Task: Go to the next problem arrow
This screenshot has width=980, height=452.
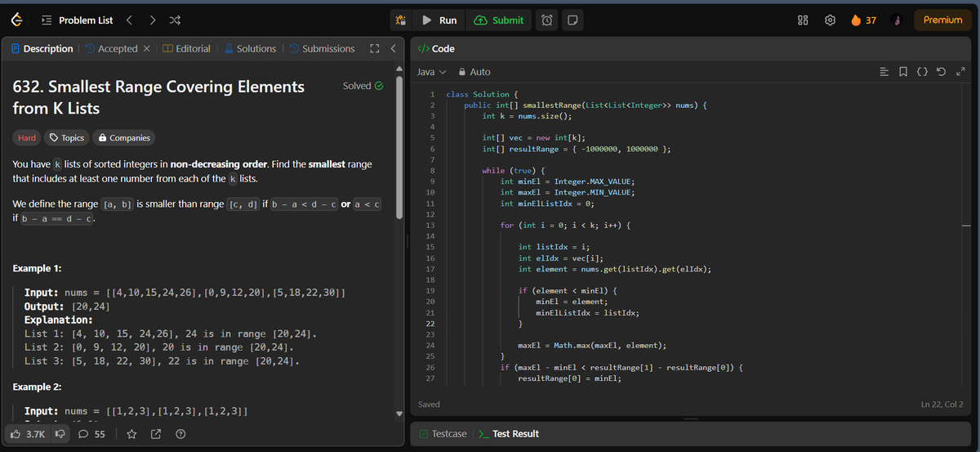Action: coord(153,20)
